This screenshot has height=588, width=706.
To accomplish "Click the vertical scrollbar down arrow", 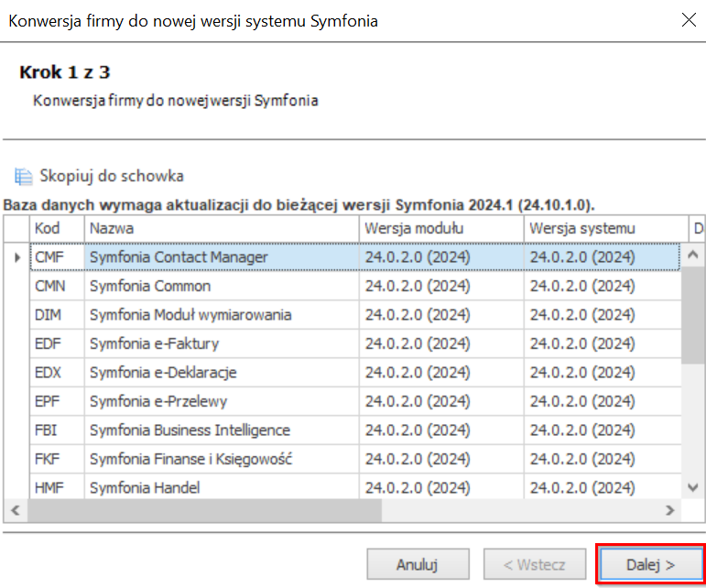I will pos(693,486).
